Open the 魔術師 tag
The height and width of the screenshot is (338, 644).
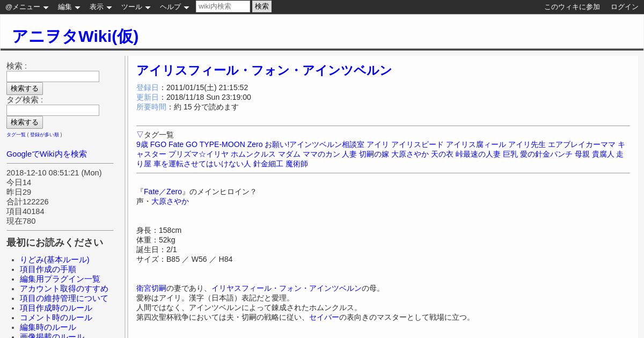pyautogui.click(x=297, y=164)
